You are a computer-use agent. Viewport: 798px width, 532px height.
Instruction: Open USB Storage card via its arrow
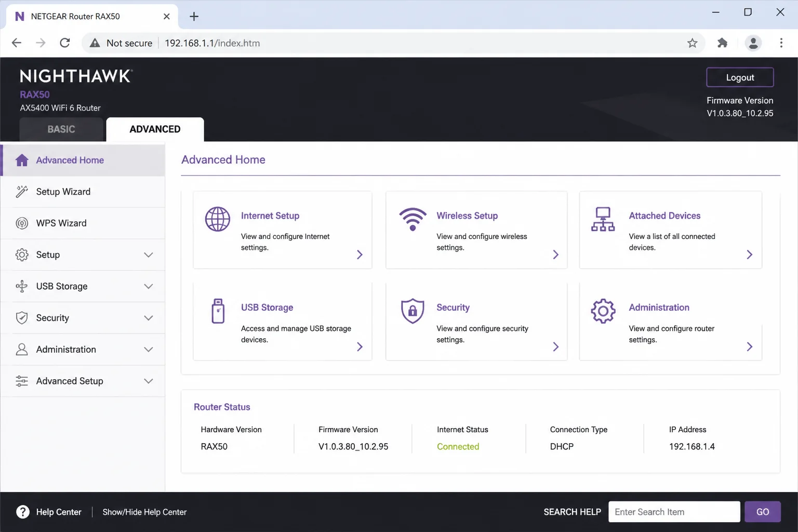pyautogui.click(x=360, y=347)
